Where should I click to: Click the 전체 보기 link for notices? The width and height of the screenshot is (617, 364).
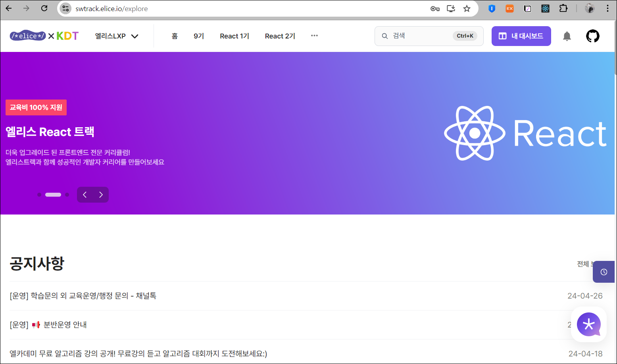click(585, 264)
